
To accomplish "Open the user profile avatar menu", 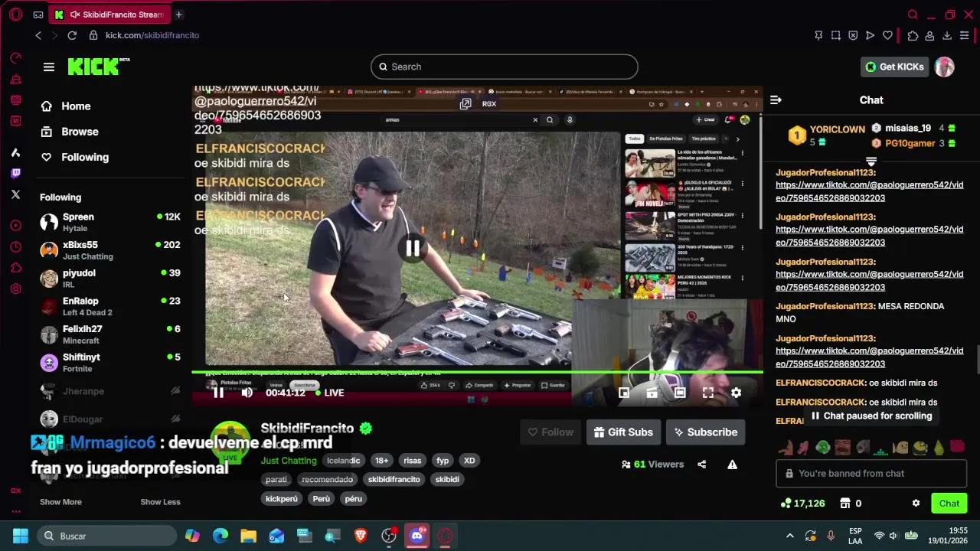I will [944, 67].
